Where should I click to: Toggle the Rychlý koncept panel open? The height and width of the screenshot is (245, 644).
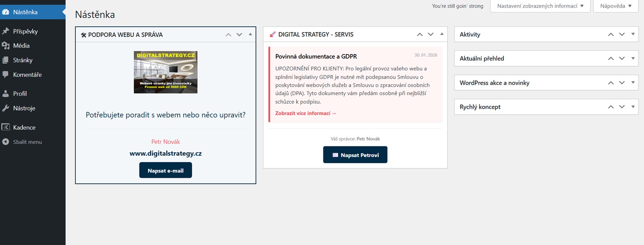click(x=633, y=107)
